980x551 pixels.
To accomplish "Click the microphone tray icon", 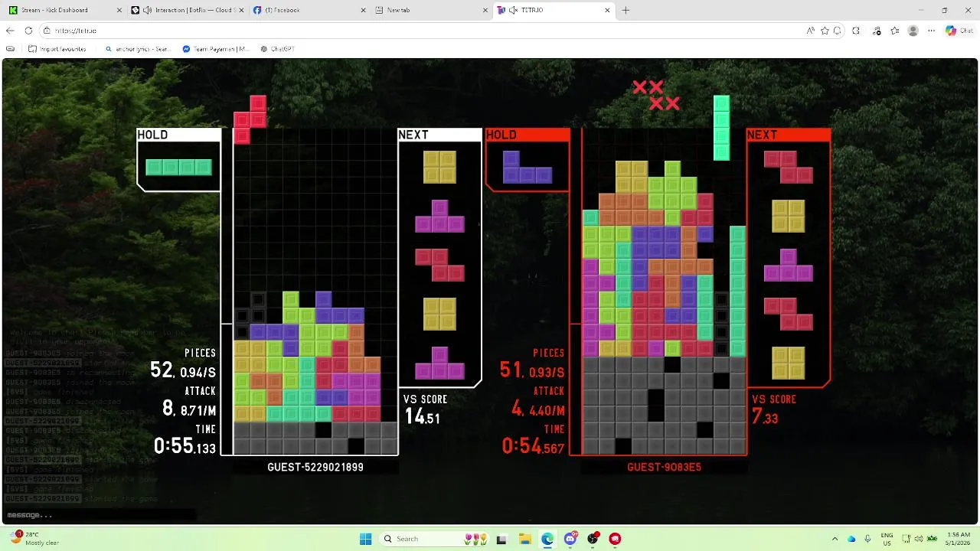I will click(867, 539).
